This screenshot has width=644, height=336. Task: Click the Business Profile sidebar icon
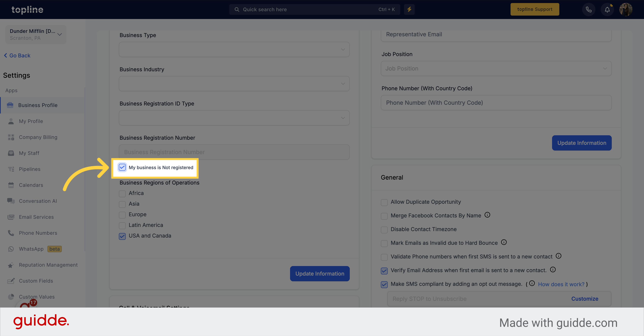[10, 105]
